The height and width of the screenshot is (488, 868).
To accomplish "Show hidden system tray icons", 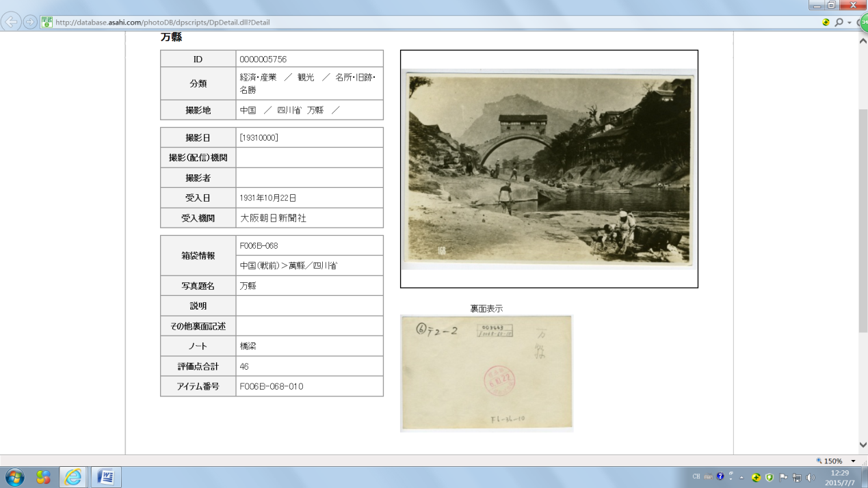I will tap(741, 477).
